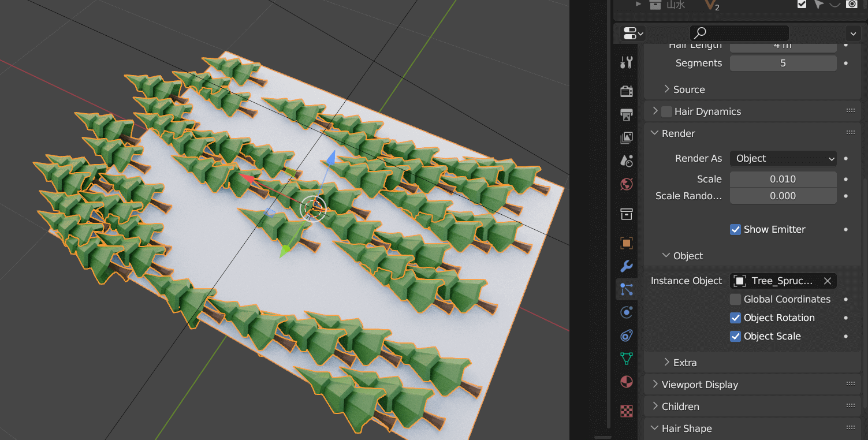Enable the Hair Dynamics checkbox
The image size is (868, 440).
667,112
